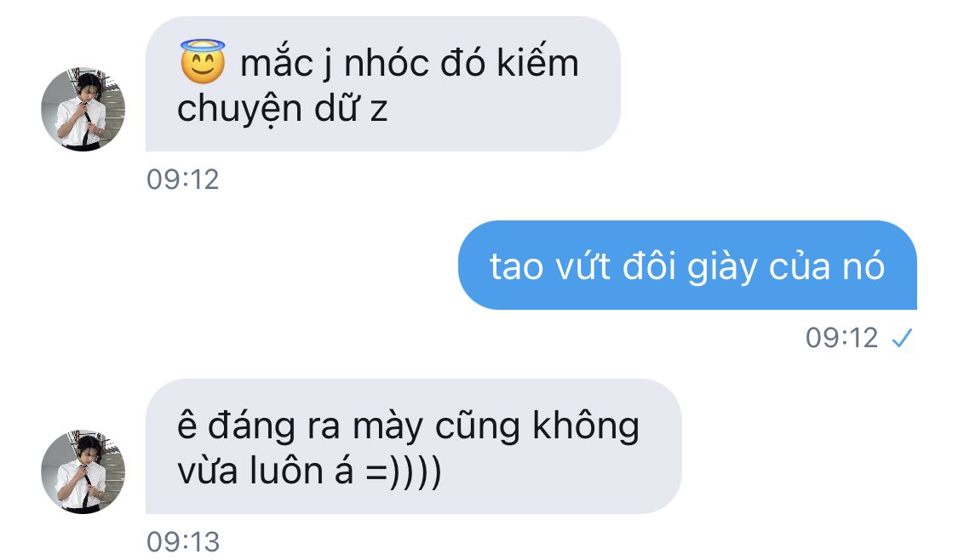Tap the angel halo smiley emoji
Viewport: 958px width, 560px height.
203,61
